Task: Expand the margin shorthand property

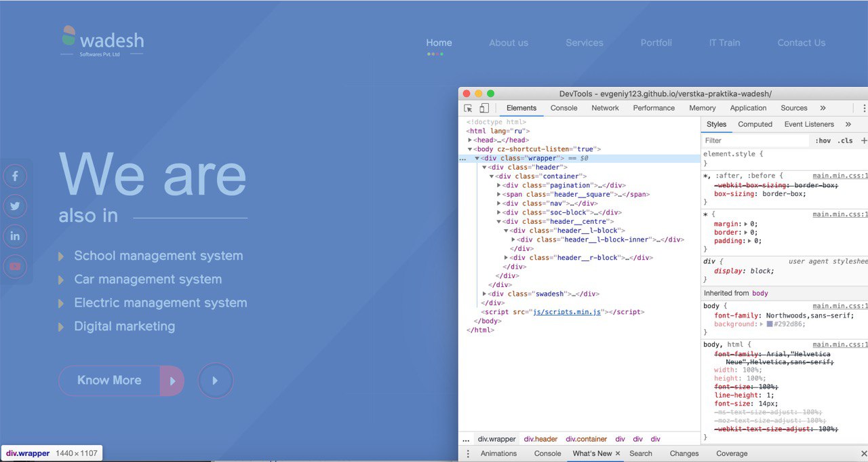Action: coord(746,223)
